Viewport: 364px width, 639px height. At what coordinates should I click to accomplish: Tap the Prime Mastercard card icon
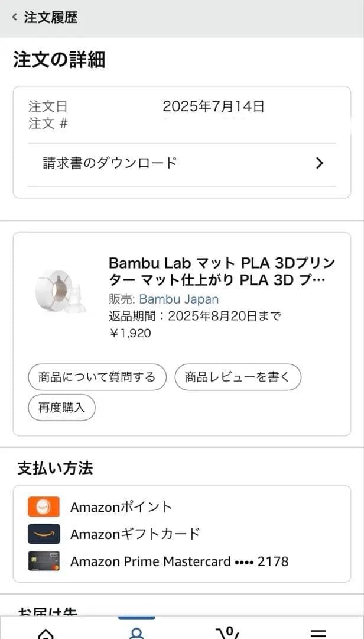coord(43,561)
